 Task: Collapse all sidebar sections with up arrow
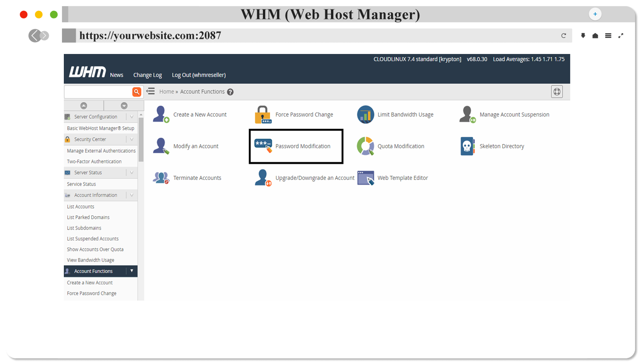click(x=84, y=106)
